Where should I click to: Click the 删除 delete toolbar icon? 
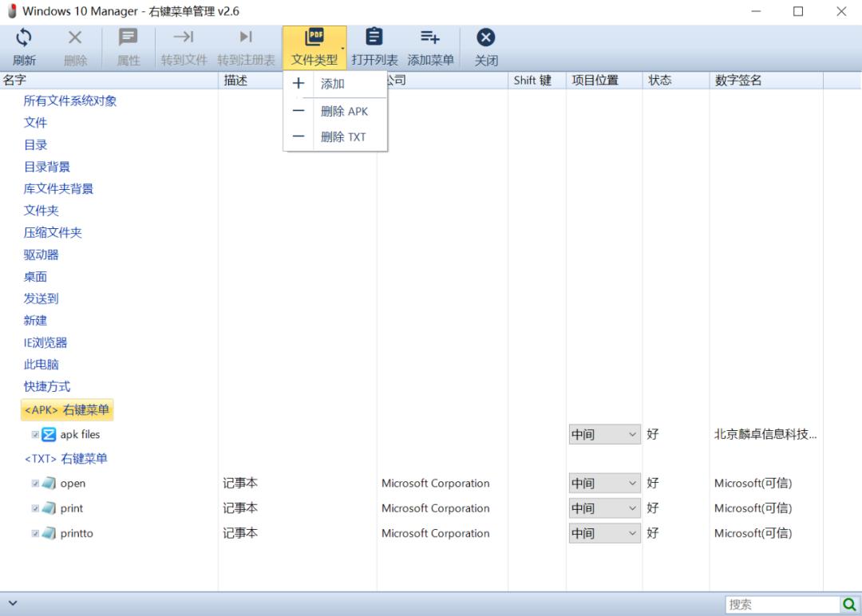(75, 38)
